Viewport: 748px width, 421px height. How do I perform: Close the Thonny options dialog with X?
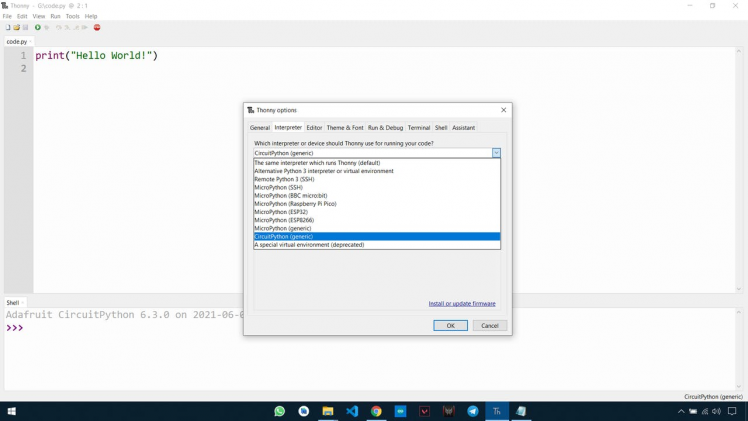click(x=503, y=110)
